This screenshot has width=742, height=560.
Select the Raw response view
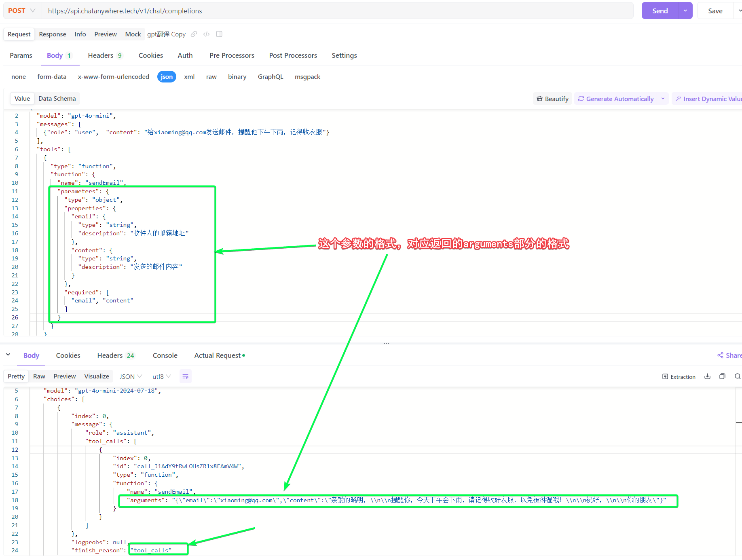coord(39,376)
